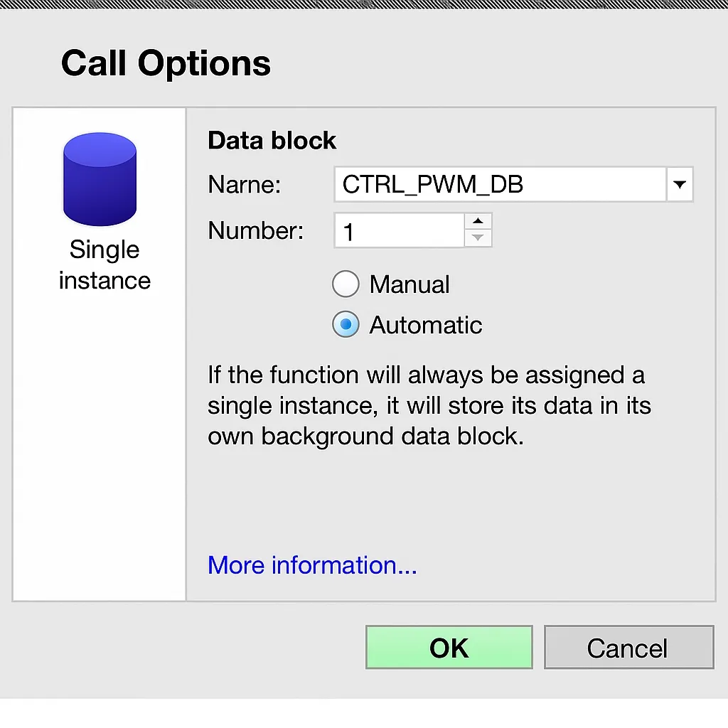Select the Manual numbering radio button

346,284
